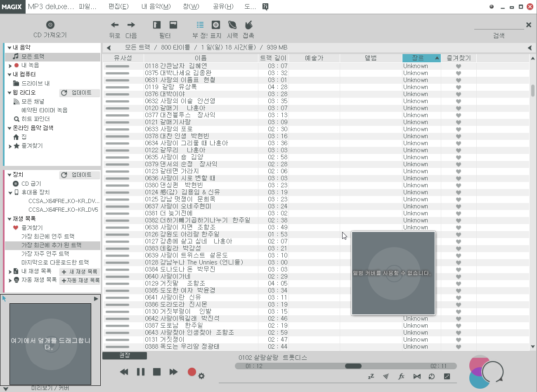537x392 pixels.
Task: Open the 공유(H) menu
Action: (x=223, y=7)
